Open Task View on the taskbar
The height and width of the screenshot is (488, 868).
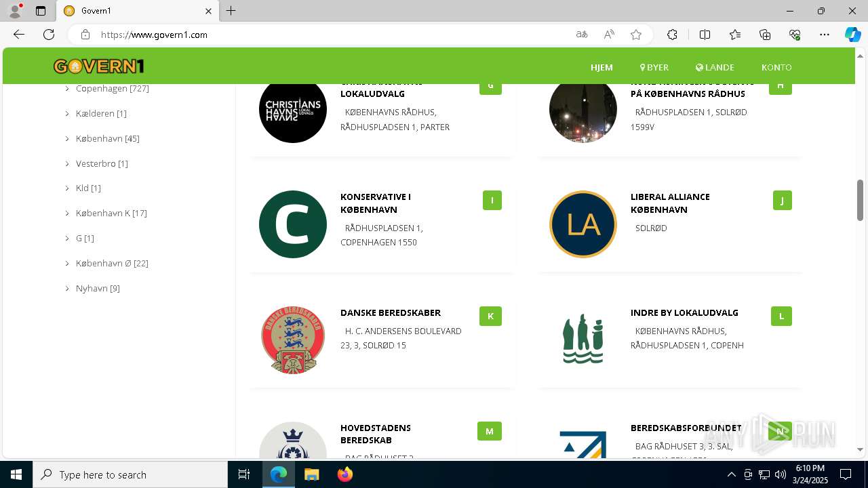point(244,474)
